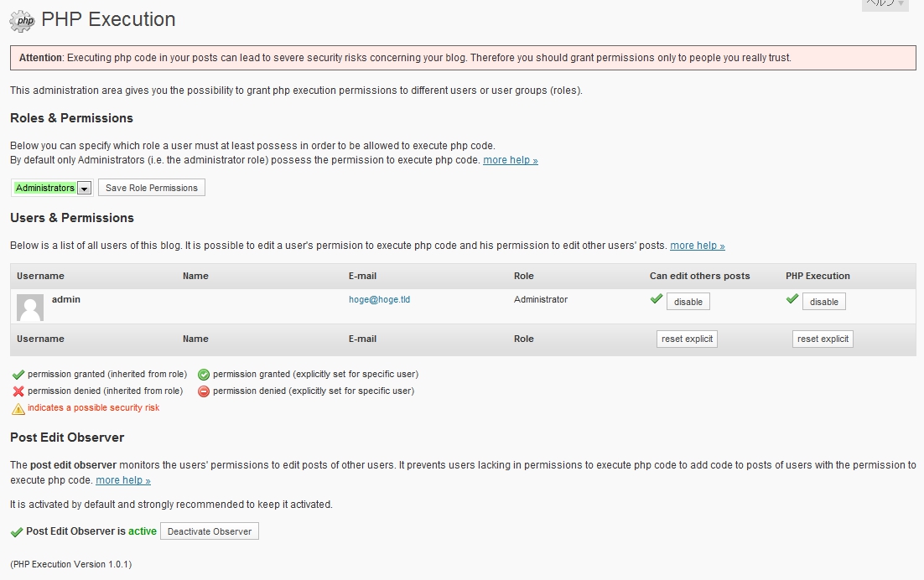Click the inherited permission granted legend checkmark

pyautogui.click(x=18, y=375)
